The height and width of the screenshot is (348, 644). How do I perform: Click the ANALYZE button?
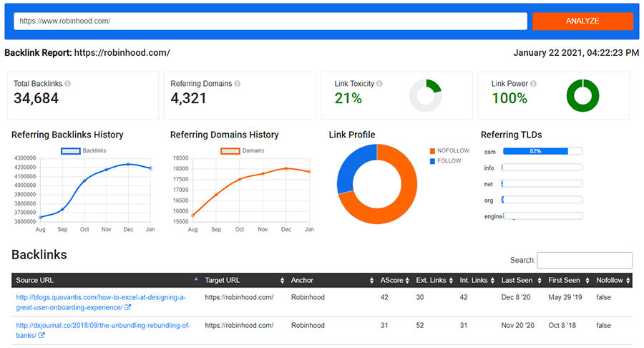[582, 21]
